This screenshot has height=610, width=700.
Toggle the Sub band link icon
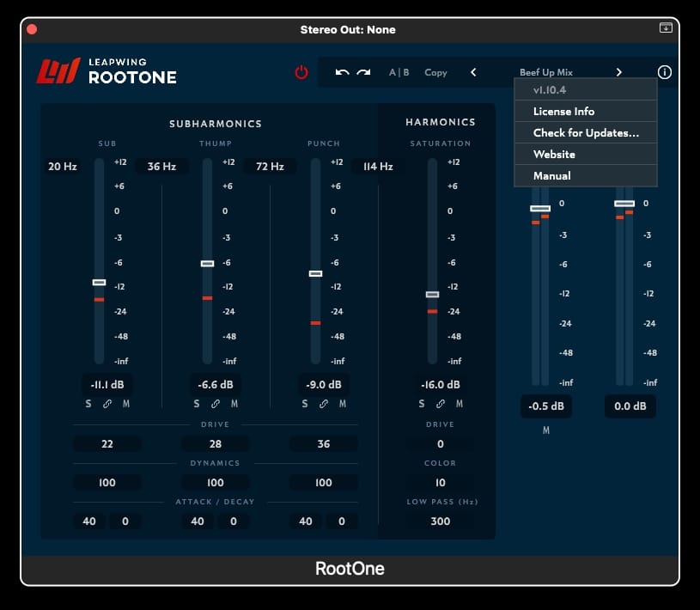click(x=107, y=404)
